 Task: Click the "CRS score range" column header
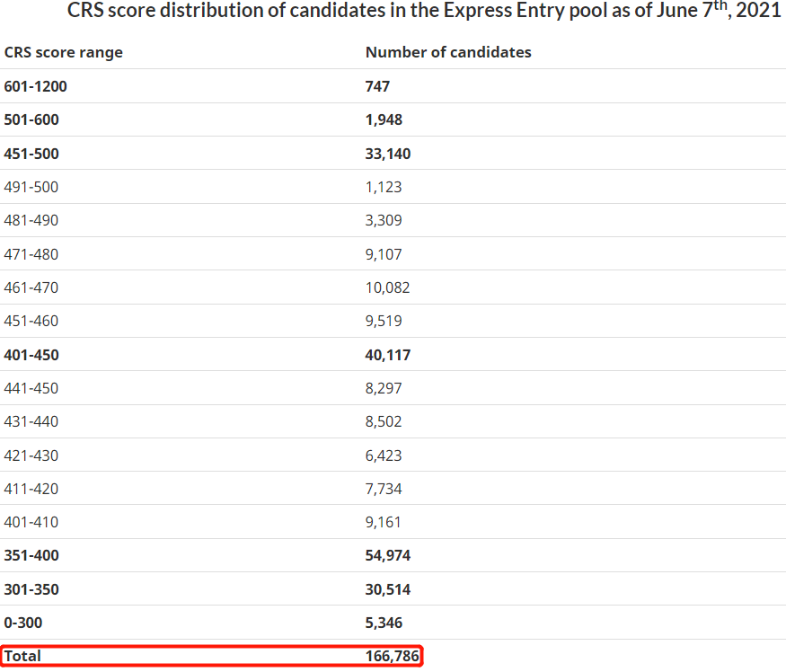pyautogui.click(x=63, y=52)
